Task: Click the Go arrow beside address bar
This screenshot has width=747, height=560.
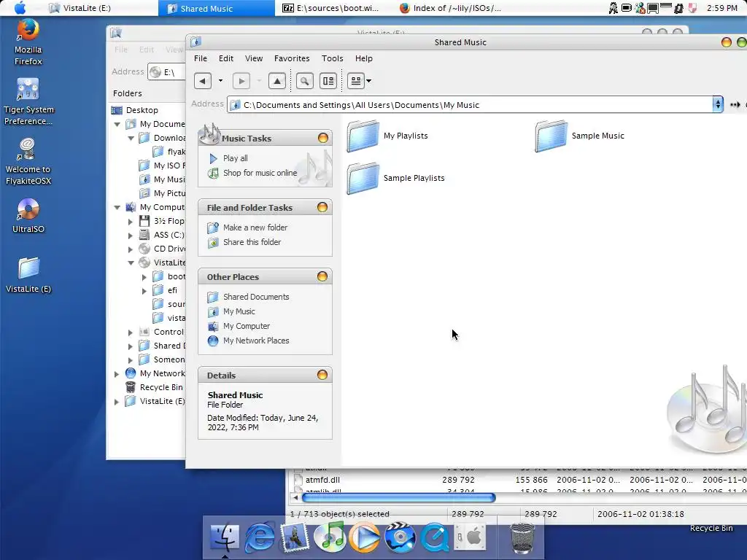Action: click(735, 104)
